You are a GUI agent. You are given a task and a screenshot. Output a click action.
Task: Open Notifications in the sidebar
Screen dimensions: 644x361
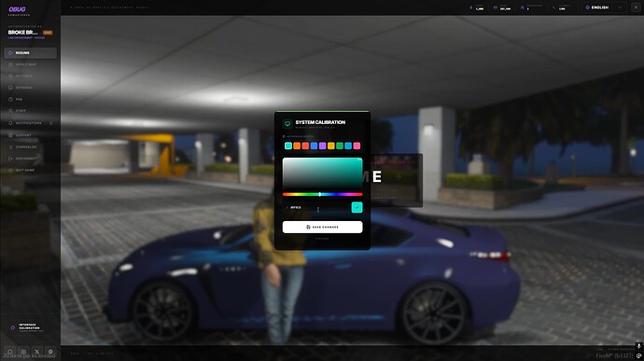pyautogui.click(x=31, y=123)
